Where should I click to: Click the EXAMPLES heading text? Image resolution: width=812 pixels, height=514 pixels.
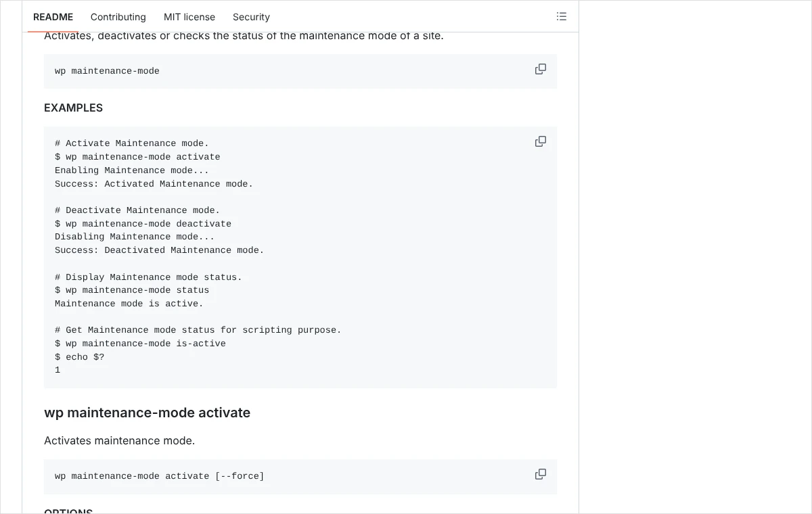(73, 108)
